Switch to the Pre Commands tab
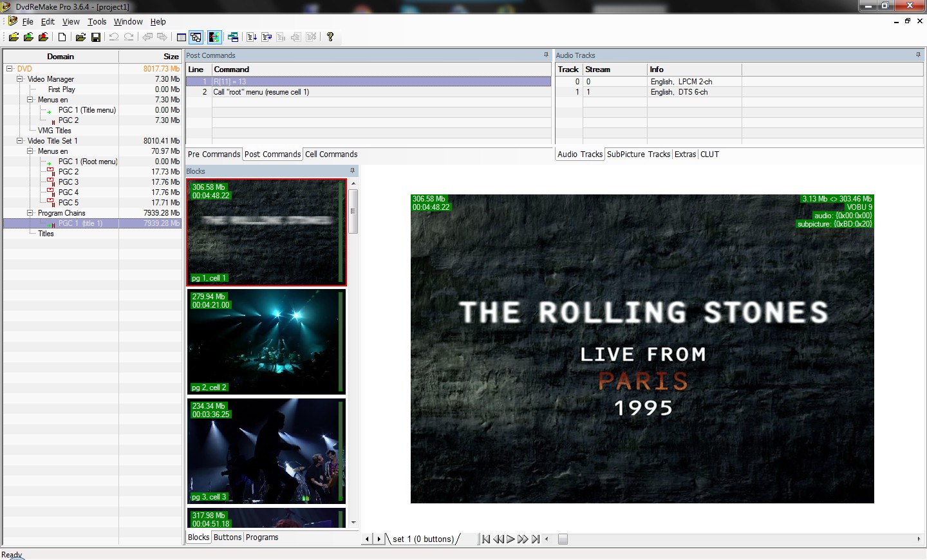 coord(214,154)
